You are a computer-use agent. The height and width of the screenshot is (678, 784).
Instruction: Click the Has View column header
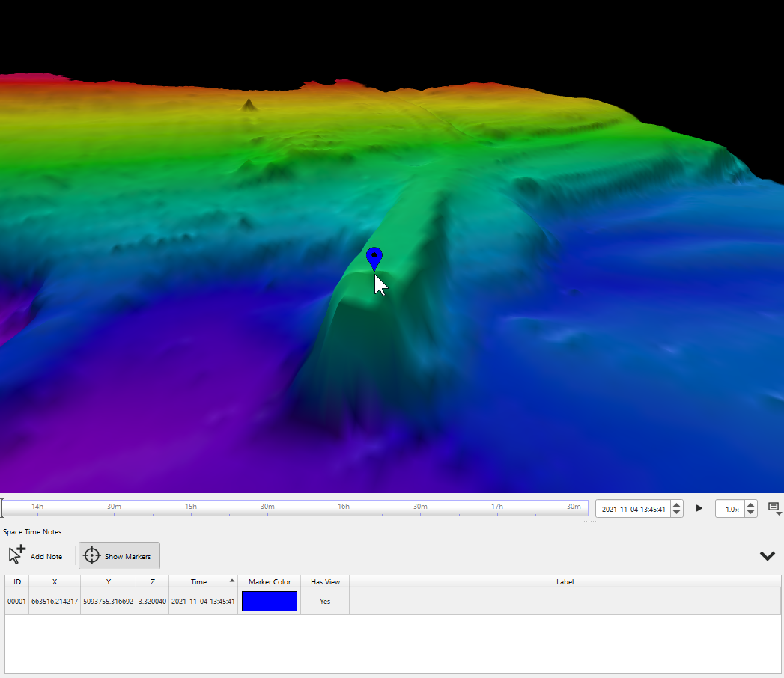[x=325, y=581]
